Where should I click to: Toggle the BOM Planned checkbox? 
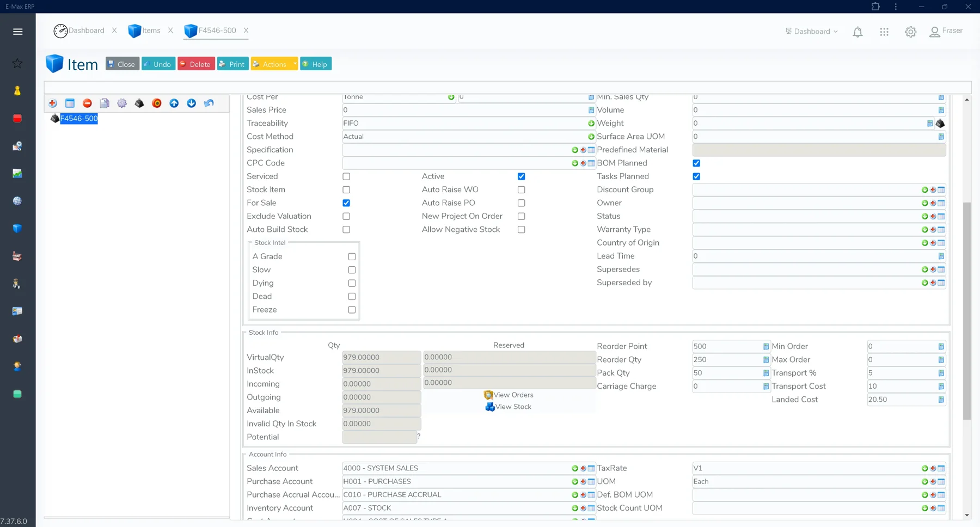[696, 163]
